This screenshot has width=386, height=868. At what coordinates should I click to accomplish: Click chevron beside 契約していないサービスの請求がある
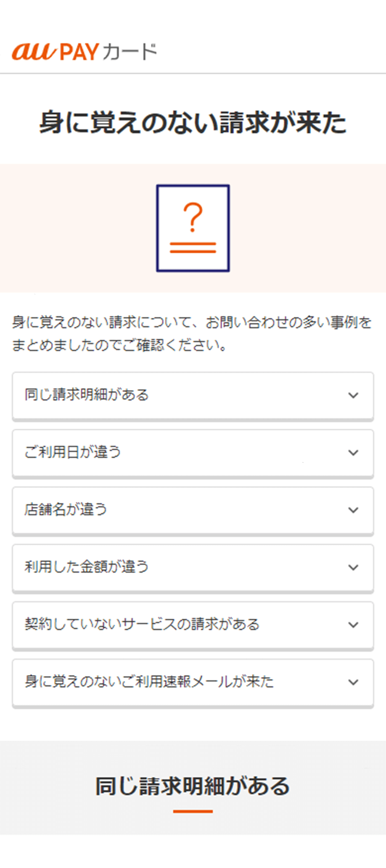pos(353,625)
